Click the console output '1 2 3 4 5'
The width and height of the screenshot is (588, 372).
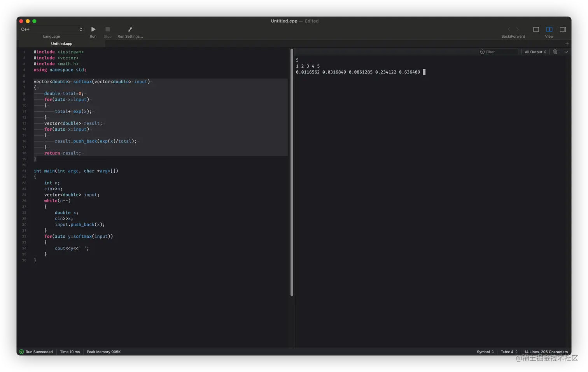[x=308, y=66]
